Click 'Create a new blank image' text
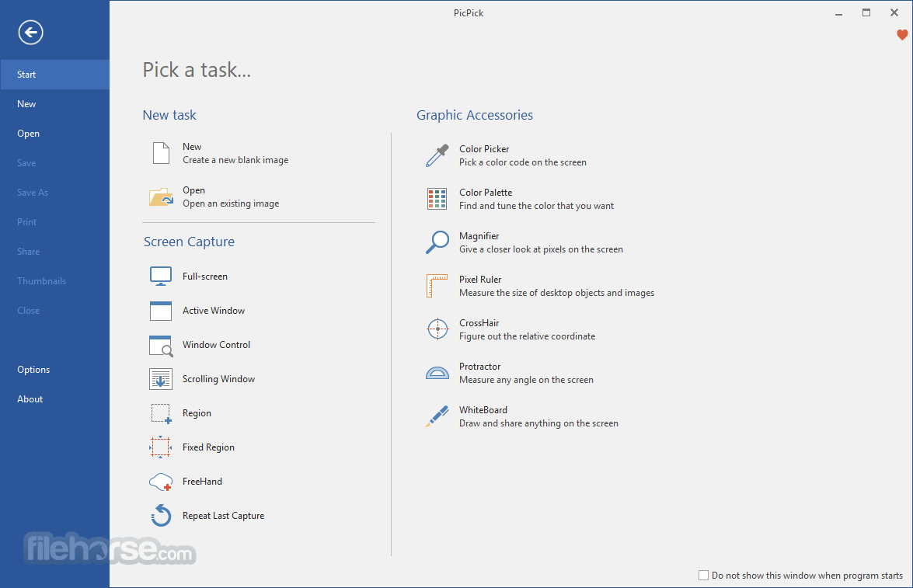The width and height of the screenshot is (913, 588). (x=235, y=160)
